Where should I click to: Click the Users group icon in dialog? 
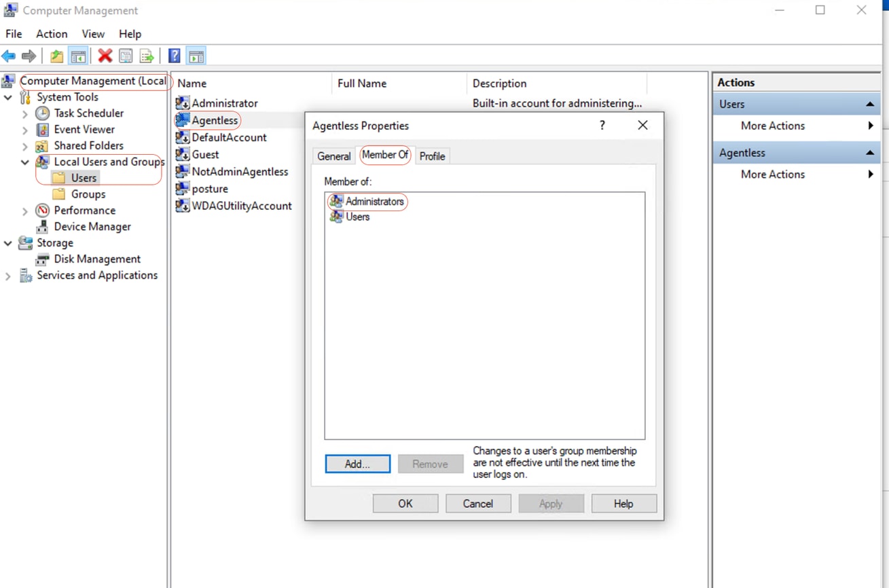click(336, 217)
